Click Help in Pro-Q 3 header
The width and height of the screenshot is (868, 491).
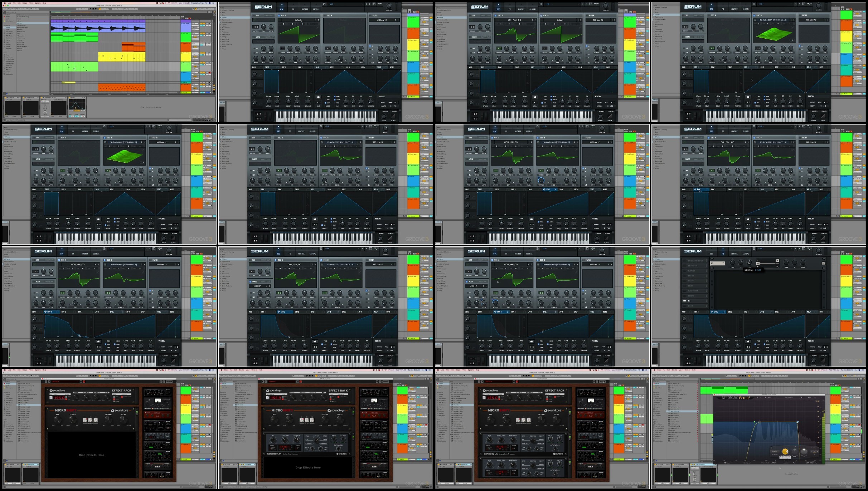pos(809,398)
